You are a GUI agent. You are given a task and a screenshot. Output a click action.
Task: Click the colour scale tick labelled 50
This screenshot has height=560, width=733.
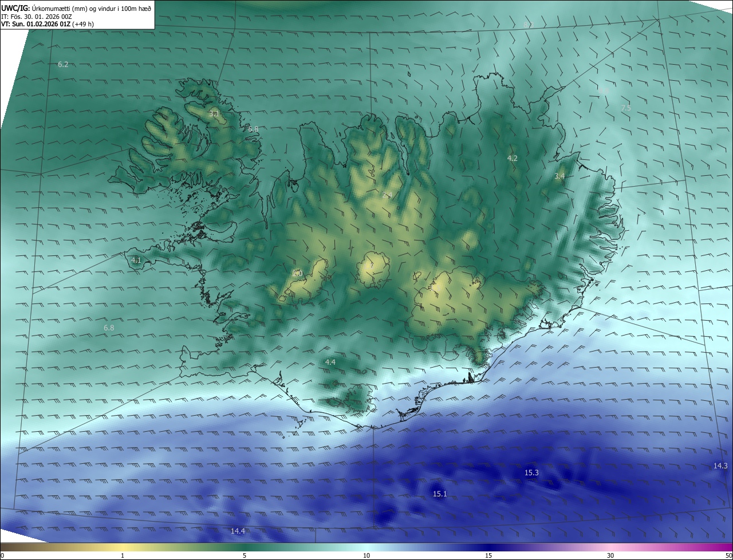(x=728, y=555)
